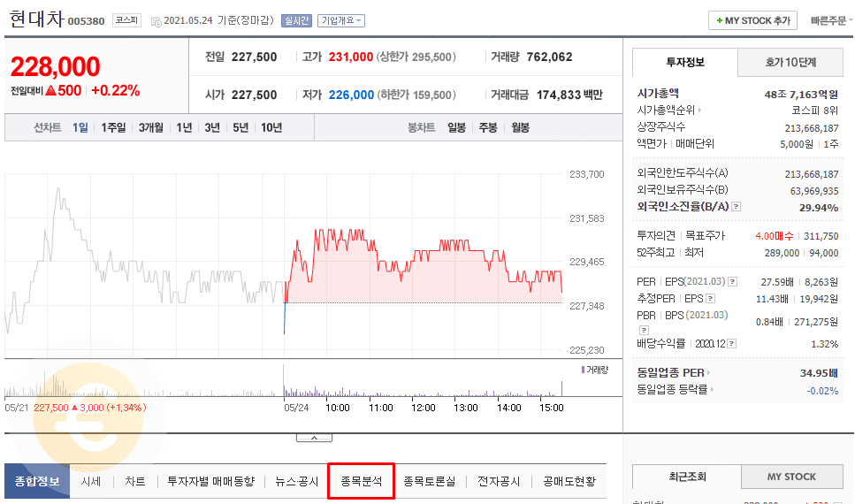The height and width of the screenshot is (504, 855).
Task: Switch to the MY STOCK tab
Action: click(x=791, y=477)
